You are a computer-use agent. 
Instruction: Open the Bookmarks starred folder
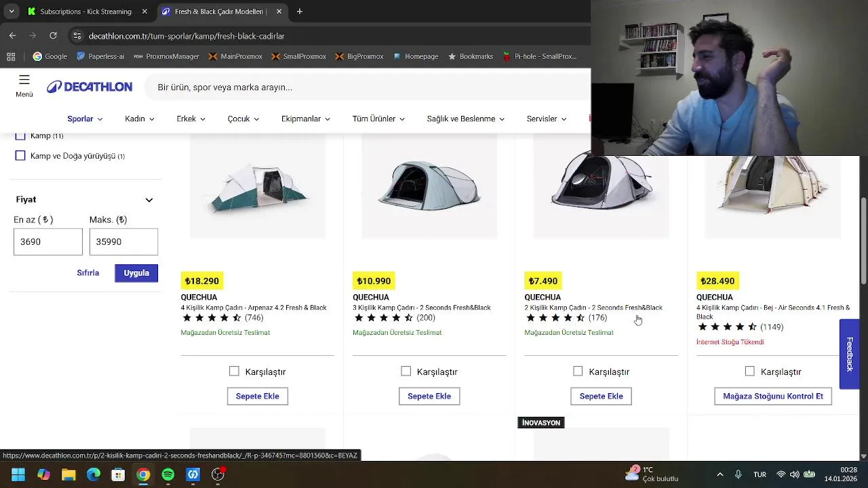tap(470, 56)
